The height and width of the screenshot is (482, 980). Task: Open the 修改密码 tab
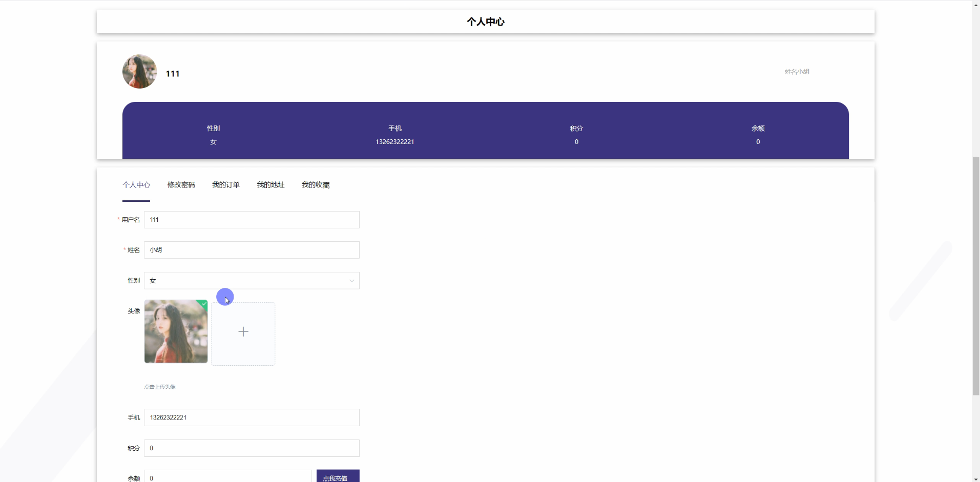tap(181, 185)
